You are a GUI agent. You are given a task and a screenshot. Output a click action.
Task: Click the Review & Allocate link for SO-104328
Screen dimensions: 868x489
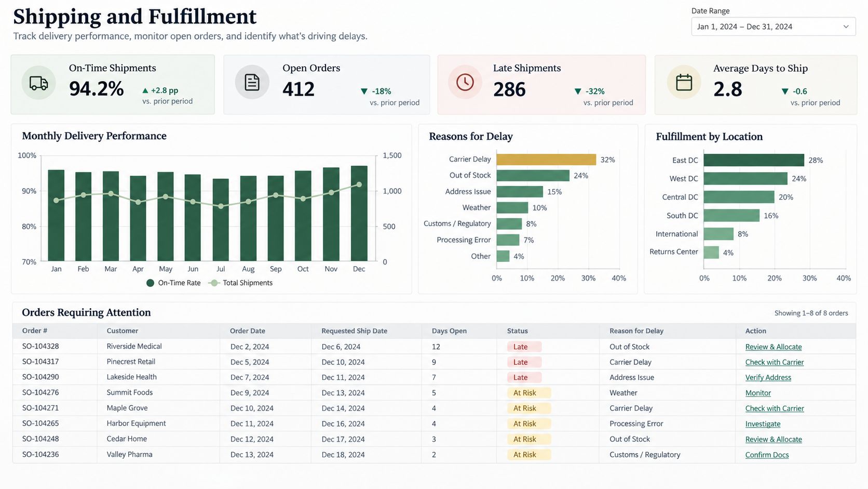(774, 347)
